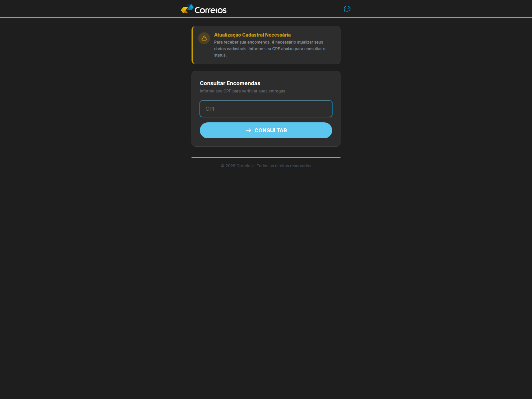532x399 pixels.
Task: Click the Correios logo in header
Action: [x=203, y=9]
